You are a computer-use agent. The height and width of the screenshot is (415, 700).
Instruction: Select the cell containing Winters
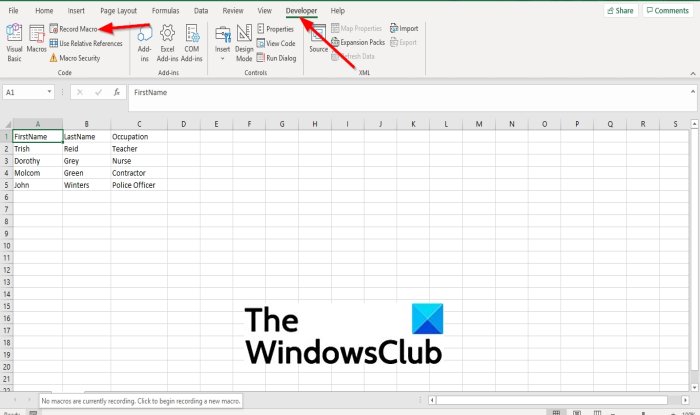[87, 185]
